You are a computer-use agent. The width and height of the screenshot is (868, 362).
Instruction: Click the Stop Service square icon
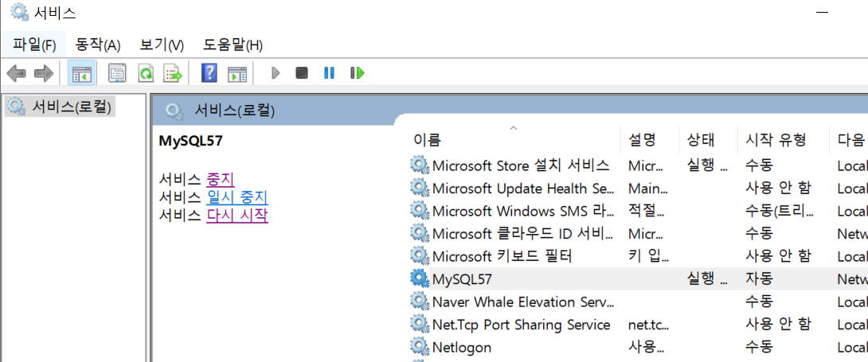[302, 73]
